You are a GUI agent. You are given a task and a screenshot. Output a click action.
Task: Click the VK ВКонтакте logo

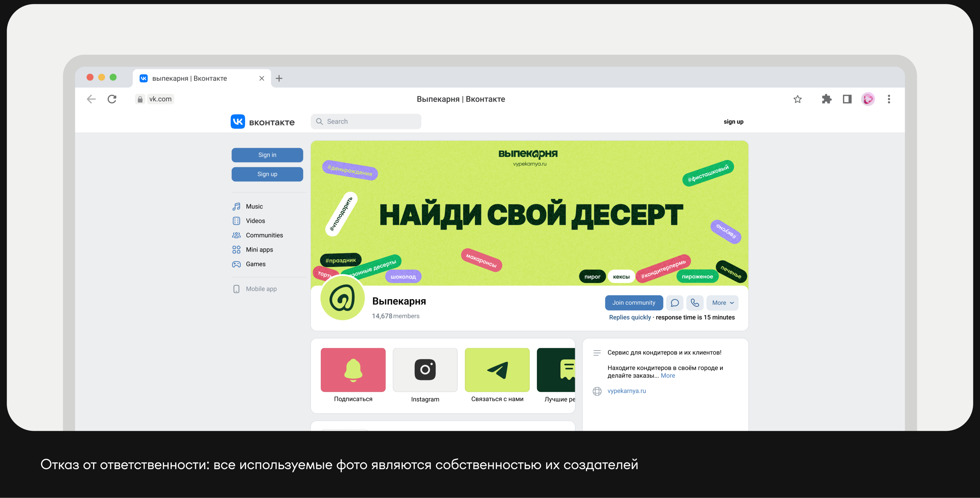coord(262,121)
